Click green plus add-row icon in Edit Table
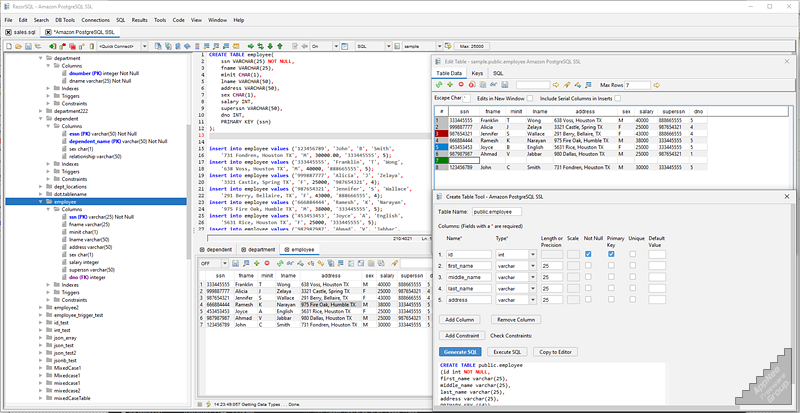Image resolution: width=800 pixels, height=413 pixels. (450, 85)
